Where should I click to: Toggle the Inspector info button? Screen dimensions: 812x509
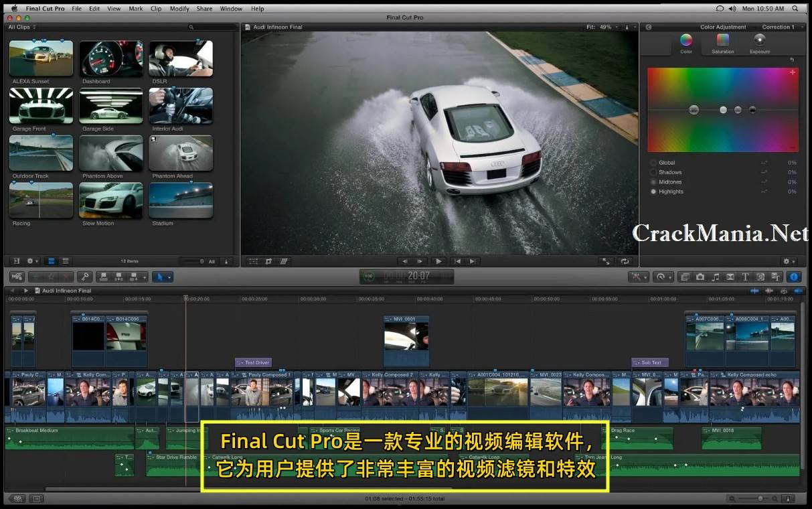pyautogui.click(x=794, y=277)
